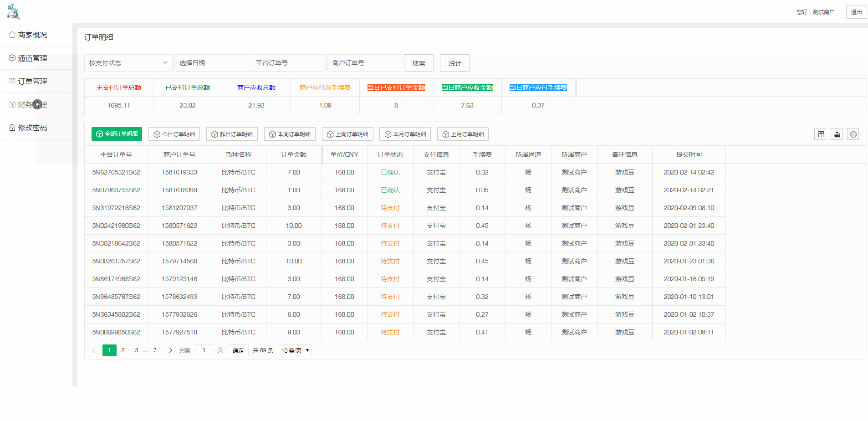Highlight the 当日商户应收金额 statistic toggle

[x=467, y=87]
